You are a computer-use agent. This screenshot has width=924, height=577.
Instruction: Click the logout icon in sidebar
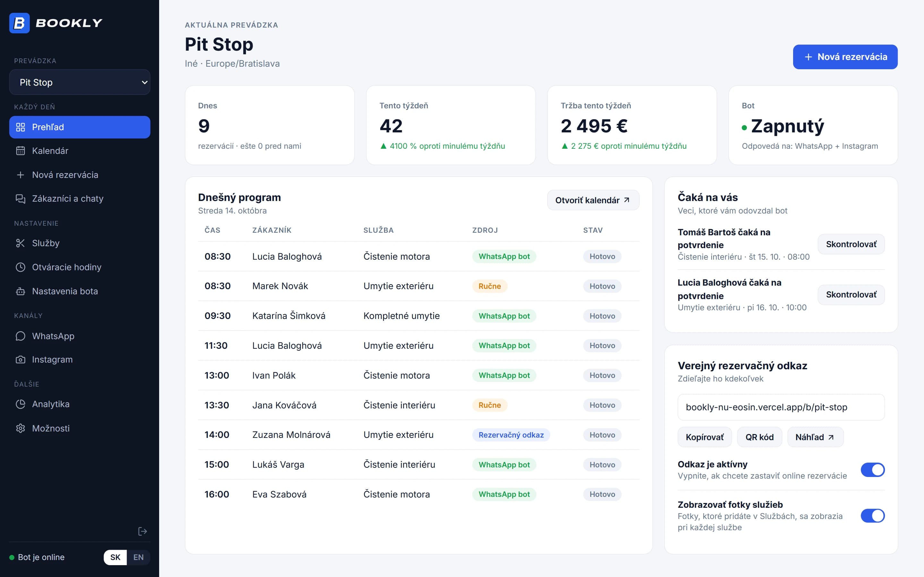(x=142, y=531)
